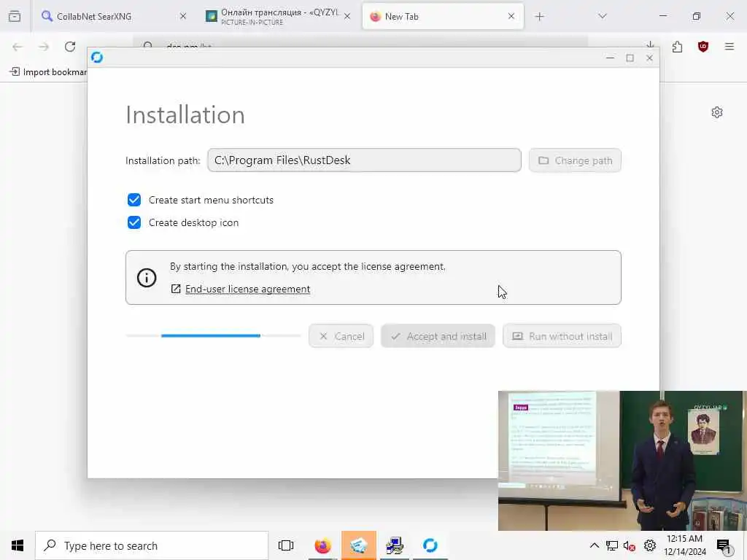Screen dimensions: 747x560
Task: Close the RustDesk installer window
Action: 649,58
